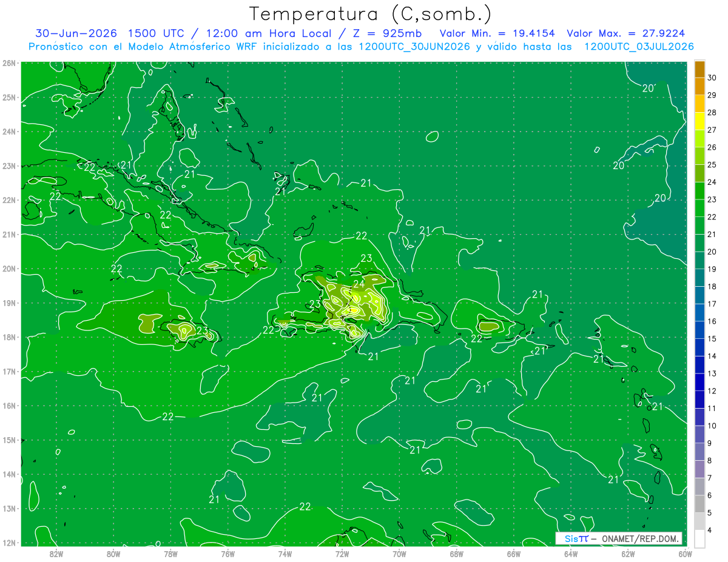
Task: Click the "1500 UTC" time label
Action: [155, 33]
